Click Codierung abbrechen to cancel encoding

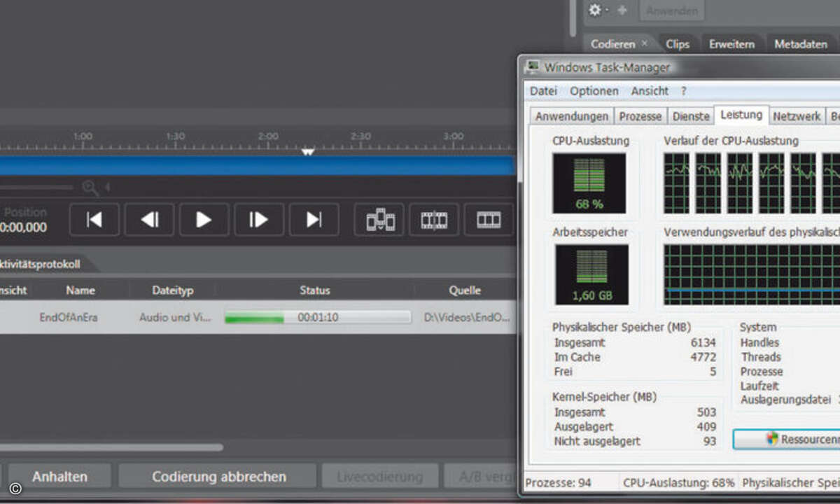(218, 475)
